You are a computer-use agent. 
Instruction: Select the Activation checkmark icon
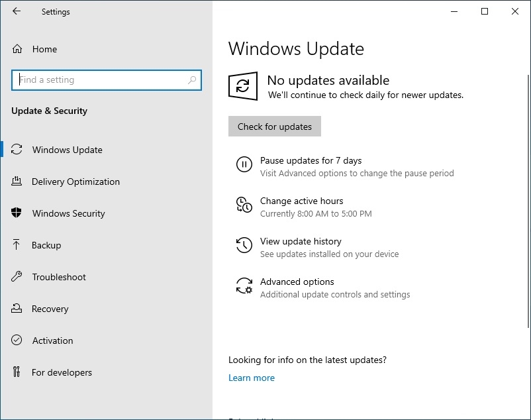click(17, 341)
